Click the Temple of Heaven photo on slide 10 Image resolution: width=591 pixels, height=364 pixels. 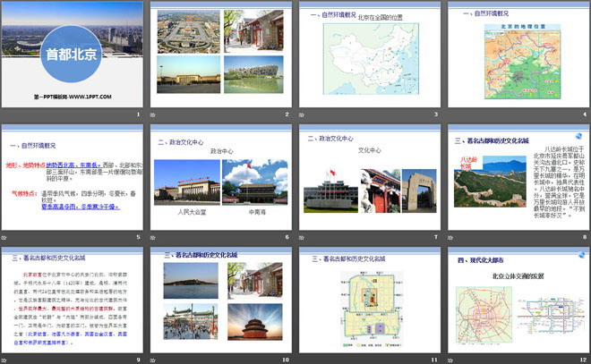255,325
